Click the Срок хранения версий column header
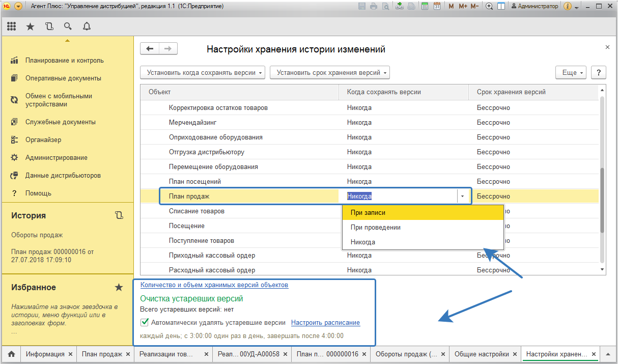618x364 pixels. (533, 92)
